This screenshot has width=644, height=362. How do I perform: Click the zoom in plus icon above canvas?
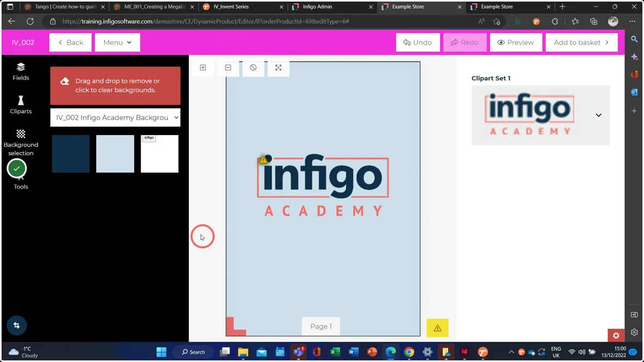point(203,68)
